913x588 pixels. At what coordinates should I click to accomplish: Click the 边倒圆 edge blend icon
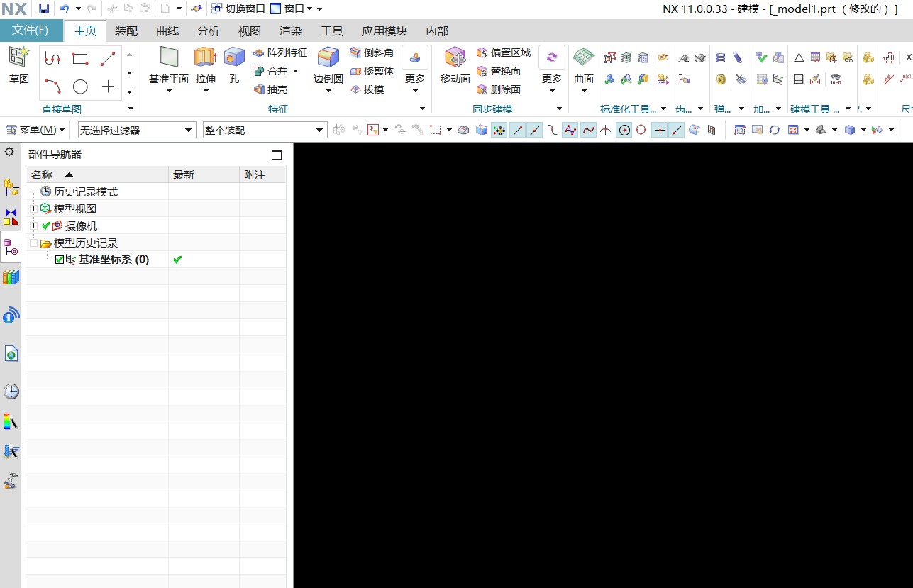pos(328,57)
